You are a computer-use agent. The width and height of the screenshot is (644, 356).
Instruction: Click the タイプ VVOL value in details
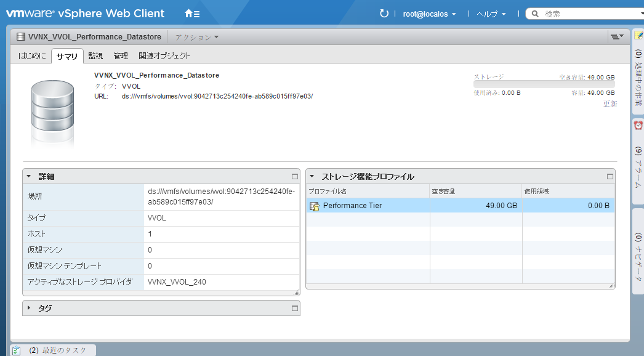click(x=157, y=218)
